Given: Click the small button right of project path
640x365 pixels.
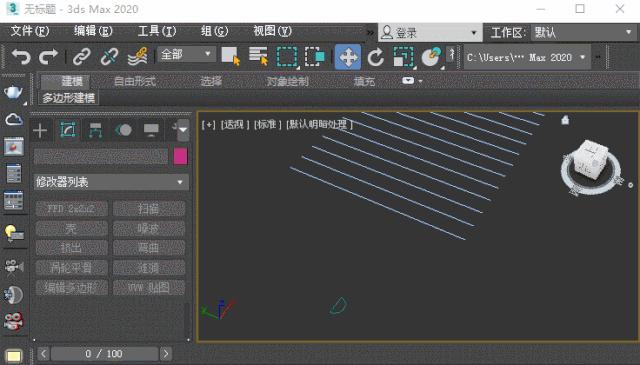Looking at the screenshot, I should click(598, 57).
